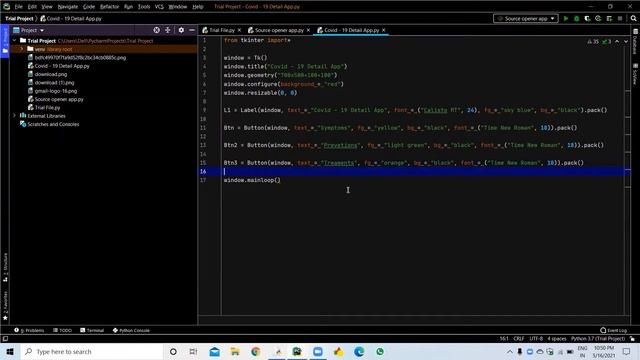Open the File menu
Screen dimensions: 640x360
19,7
